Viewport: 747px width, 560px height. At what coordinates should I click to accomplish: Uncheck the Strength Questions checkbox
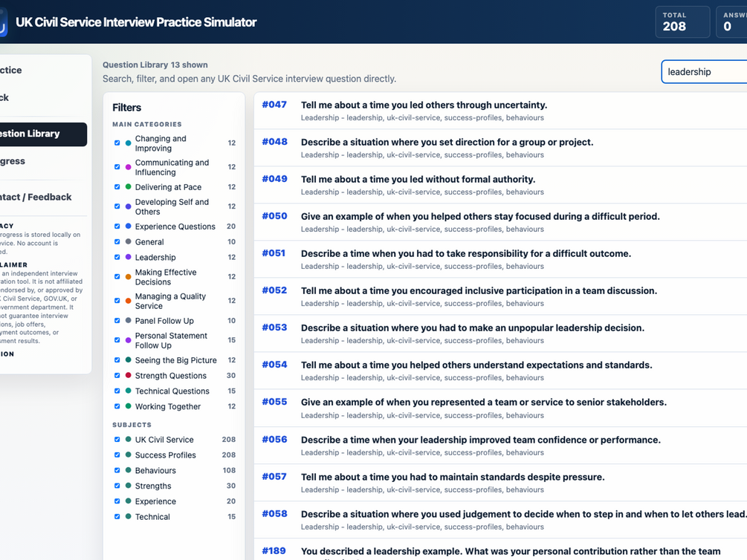(117, 375)
